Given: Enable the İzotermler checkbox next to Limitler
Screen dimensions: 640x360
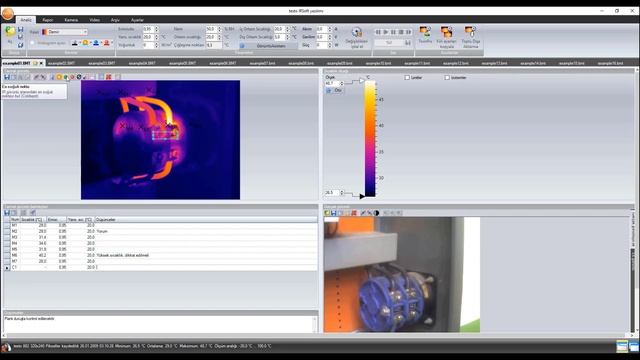Looking at the screenshot, I should 447,77.
